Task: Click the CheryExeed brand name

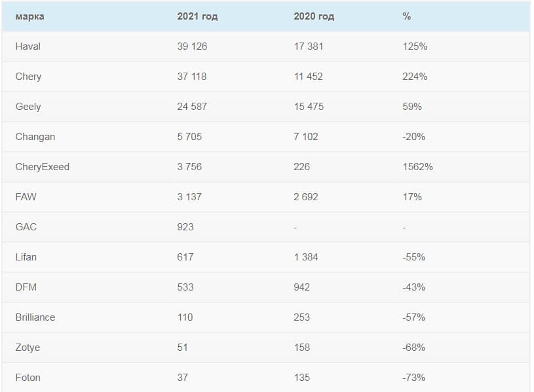Action: pos(42,167)
